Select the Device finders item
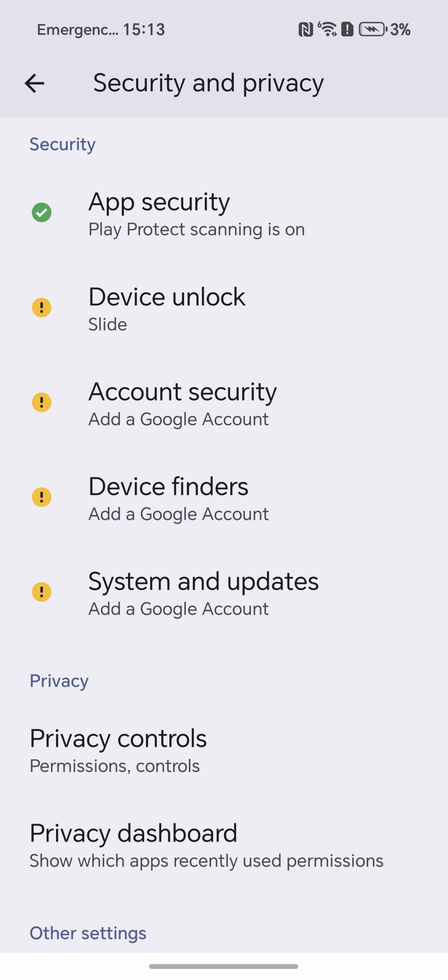 [224, 498]
